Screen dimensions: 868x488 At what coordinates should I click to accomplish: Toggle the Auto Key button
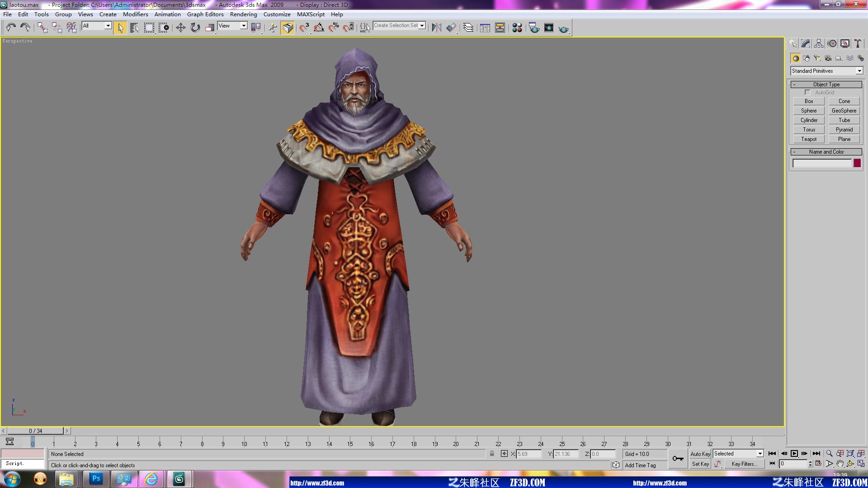click(x=700, y=454)
